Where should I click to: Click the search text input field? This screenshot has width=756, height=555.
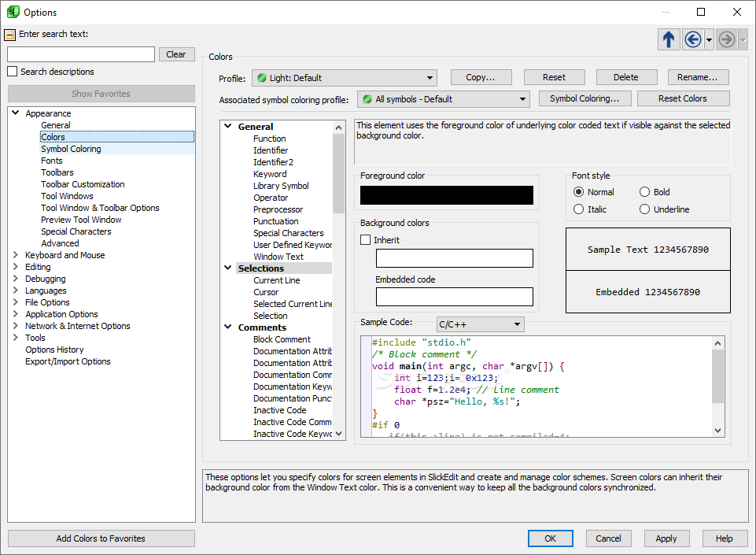[x=81, y=54]
